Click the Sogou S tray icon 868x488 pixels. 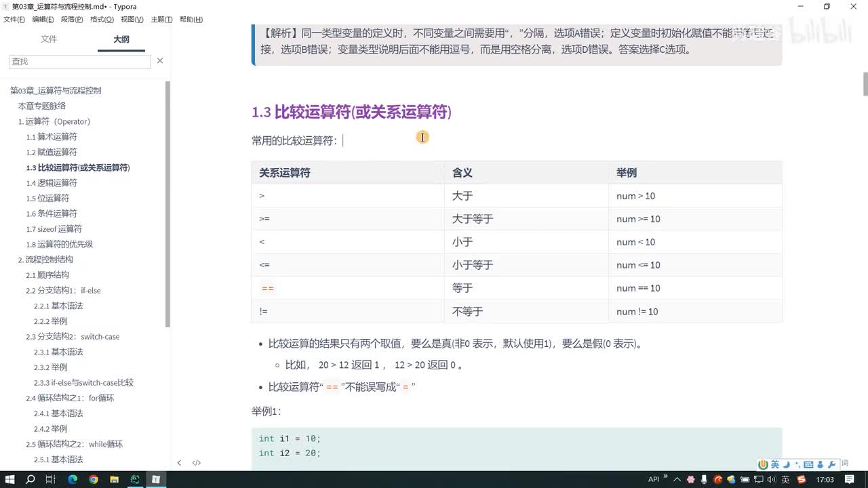802,479
